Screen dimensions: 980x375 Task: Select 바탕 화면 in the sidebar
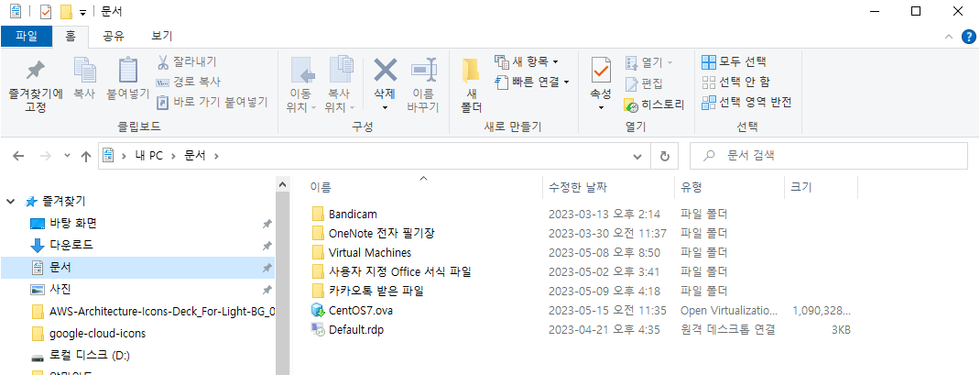tap(72, 223)
